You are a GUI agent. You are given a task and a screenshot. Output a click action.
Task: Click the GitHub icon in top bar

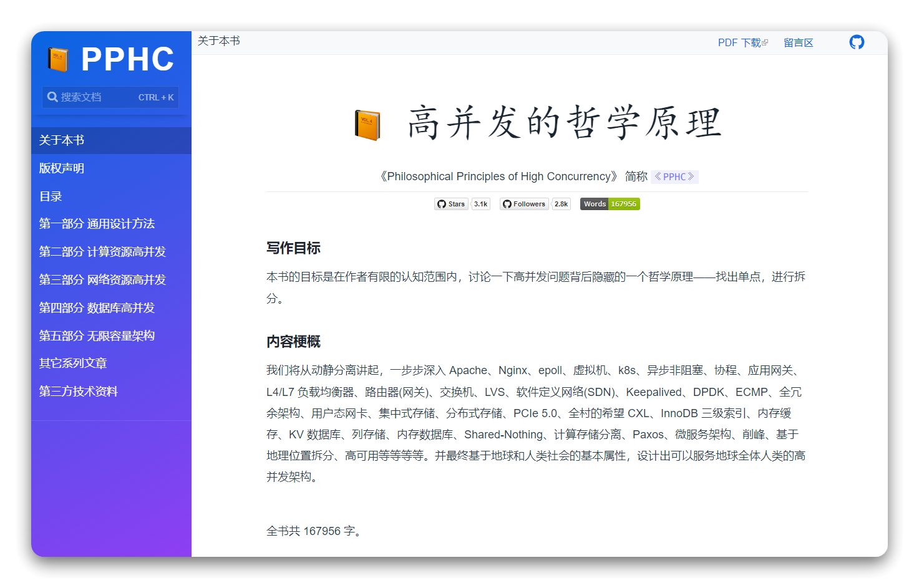tap(857, 42)
